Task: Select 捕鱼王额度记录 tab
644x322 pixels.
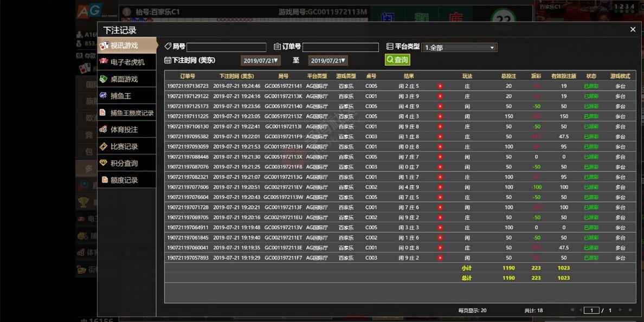Action: click(x=127, y=113)
